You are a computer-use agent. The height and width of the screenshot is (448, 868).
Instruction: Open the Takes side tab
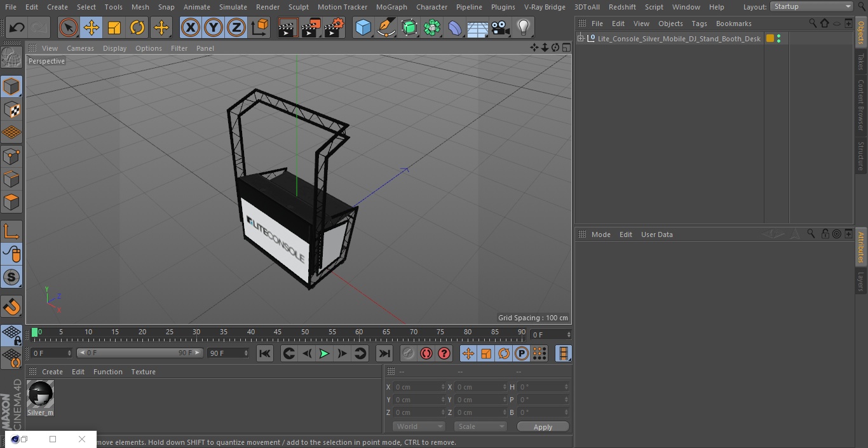pos(861,62)
